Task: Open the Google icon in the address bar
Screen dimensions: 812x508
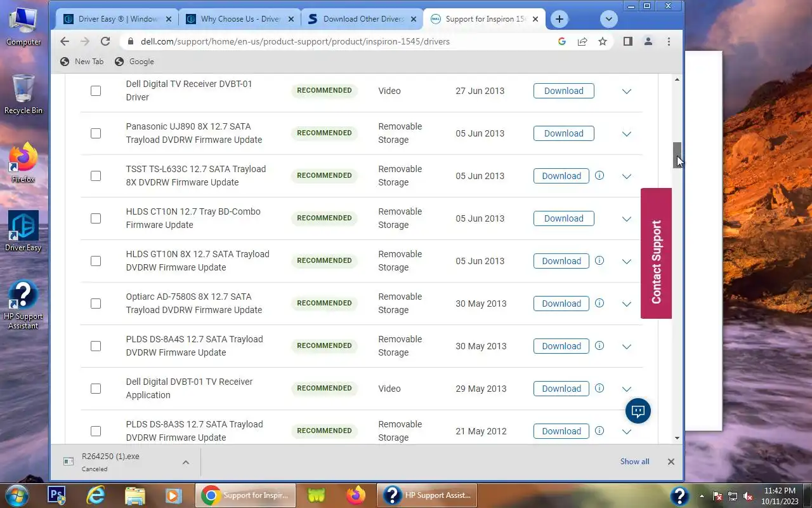Action: (x=562, y=41)
